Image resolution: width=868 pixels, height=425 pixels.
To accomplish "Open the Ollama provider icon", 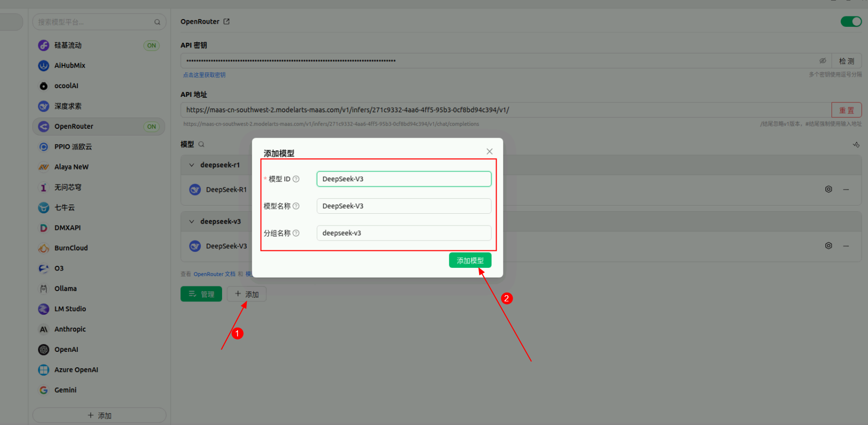I will (44, 288).
